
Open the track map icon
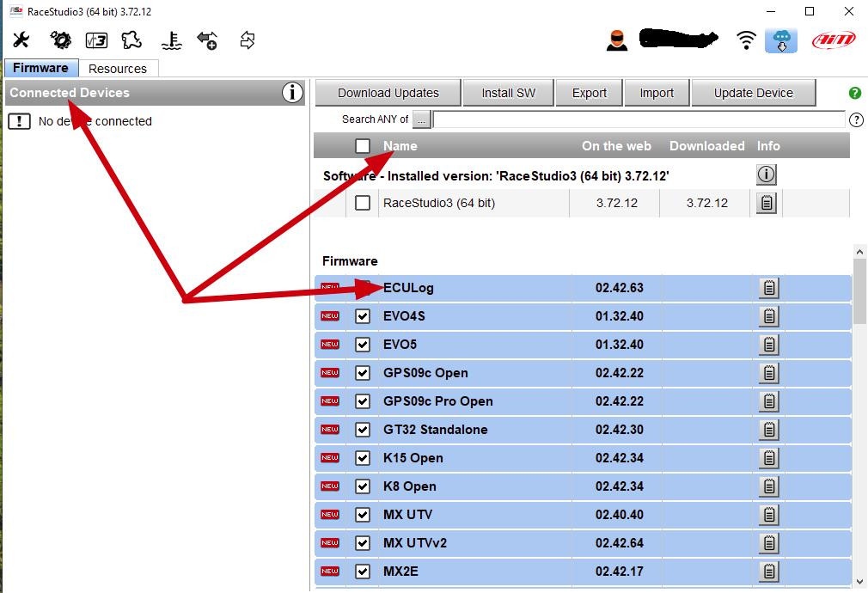coord(131,40)
